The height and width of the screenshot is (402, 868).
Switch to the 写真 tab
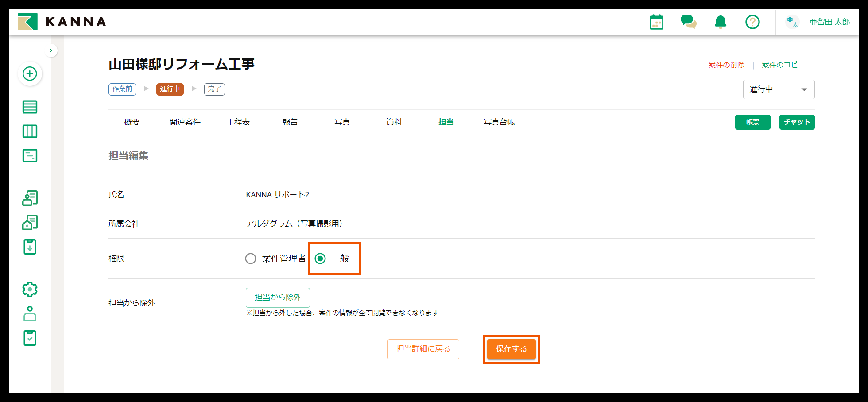[342, 122]
